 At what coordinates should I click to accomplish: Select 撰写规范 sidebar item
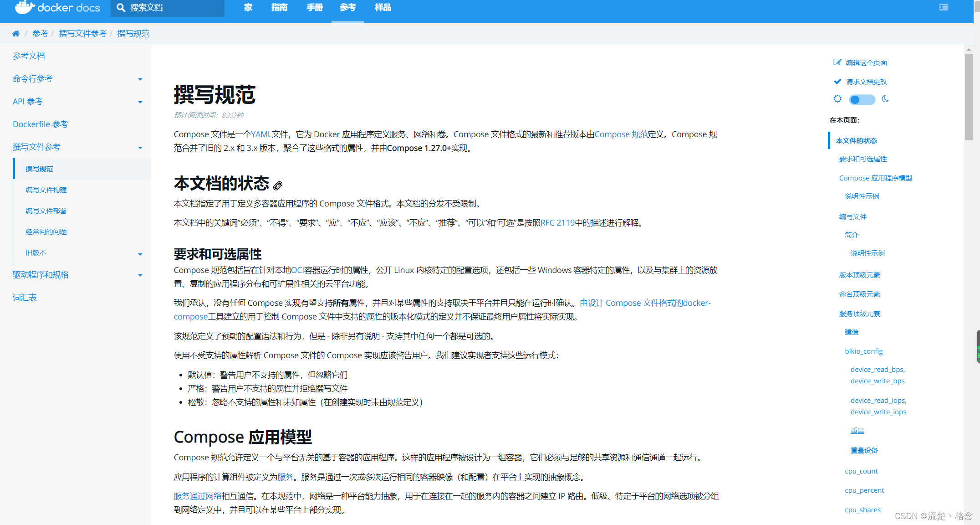coord(39,169)
